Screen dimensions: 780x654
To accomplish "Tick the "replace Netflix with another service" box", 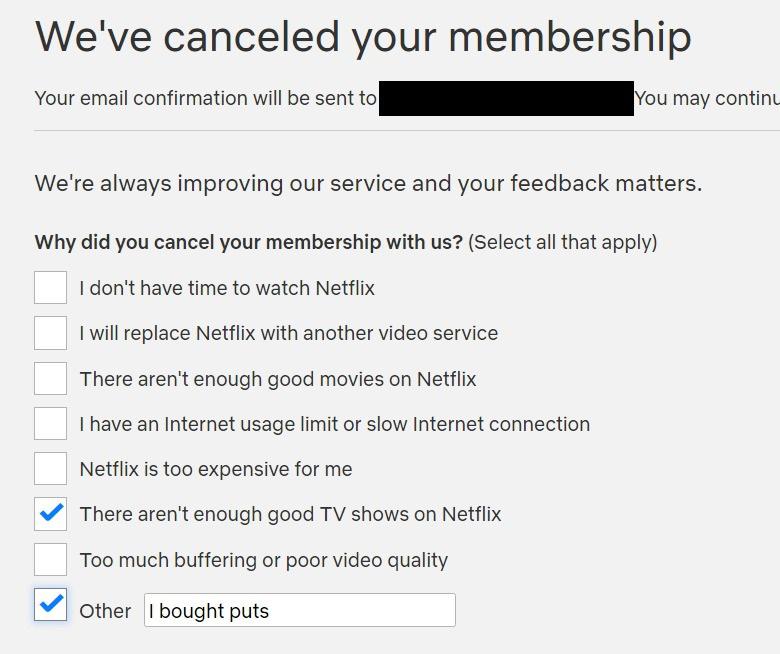I will tap(50, 333).
